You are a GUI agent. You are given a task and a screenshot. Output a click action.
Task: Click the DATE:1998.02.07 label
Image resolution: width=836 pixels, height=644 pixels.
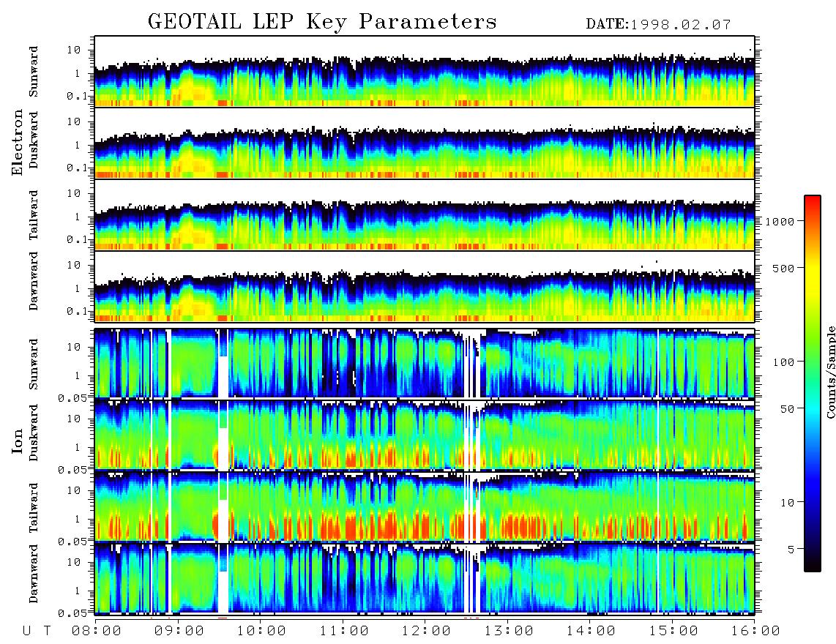(x=658, y=24)
